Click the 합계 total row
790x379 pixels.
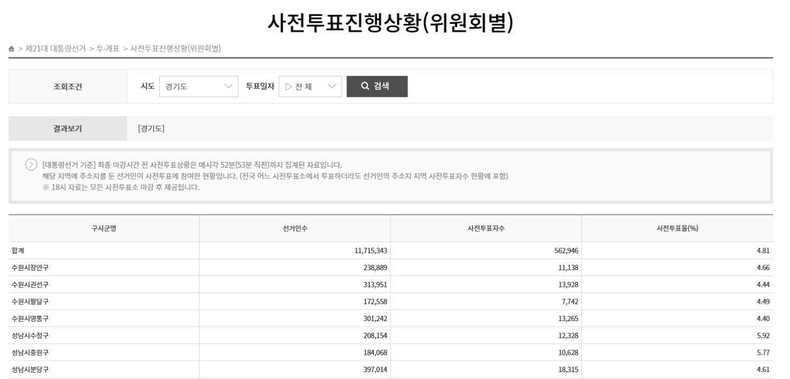390,250
